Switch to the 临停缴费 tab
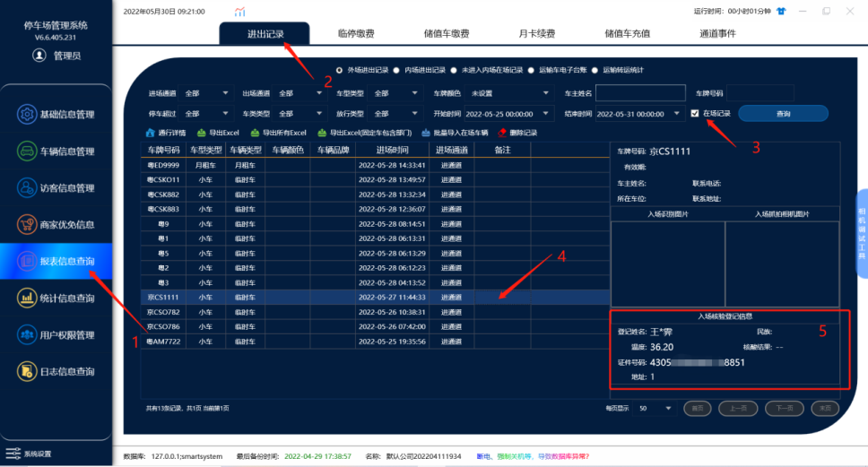The height and width of the screenshot is (467, 868). tap(356, 34)
